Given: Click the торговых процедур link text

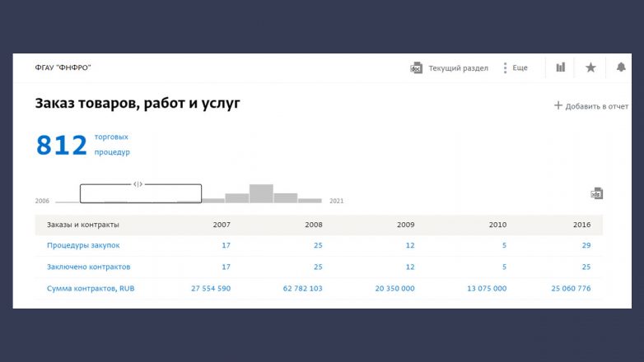Looking at the screenshot, I should pyautogui.click(x=112, y=145).
